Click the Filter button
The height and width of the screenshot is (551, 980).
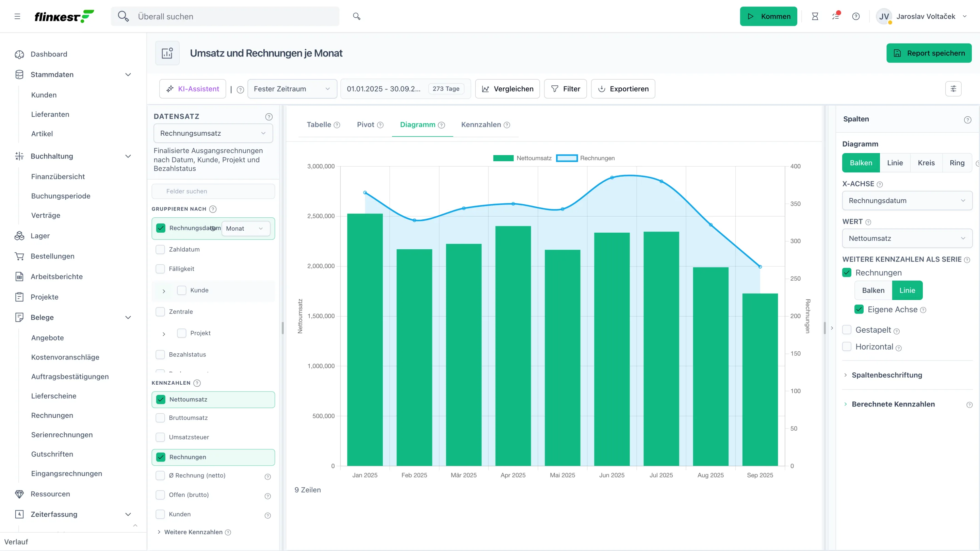pyautogui.click(x=565, y=88)
